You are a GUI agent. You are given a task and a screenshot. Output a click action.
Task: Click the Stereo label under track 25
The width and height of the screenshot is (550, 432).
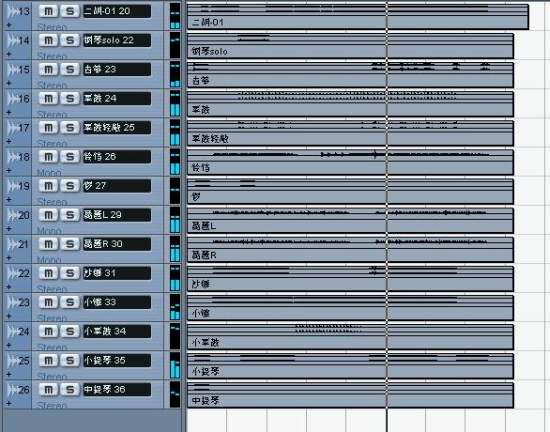point(52,376)
